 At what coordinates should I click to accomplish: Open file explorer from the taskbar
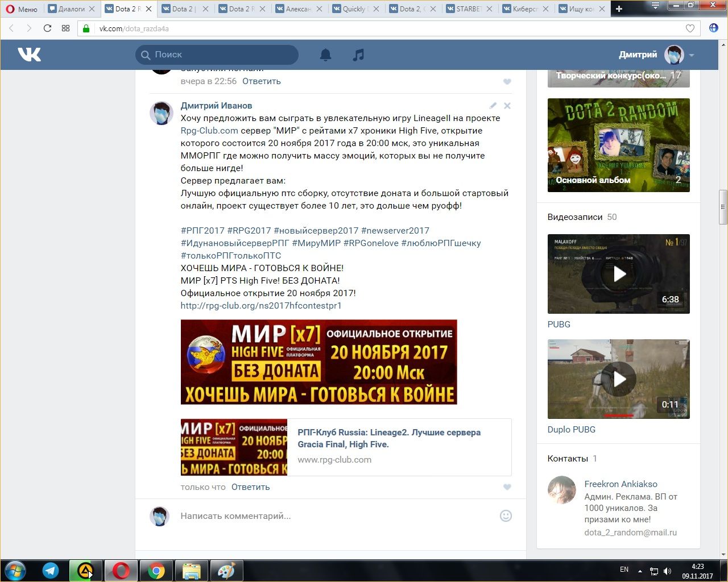coord(192,571)
